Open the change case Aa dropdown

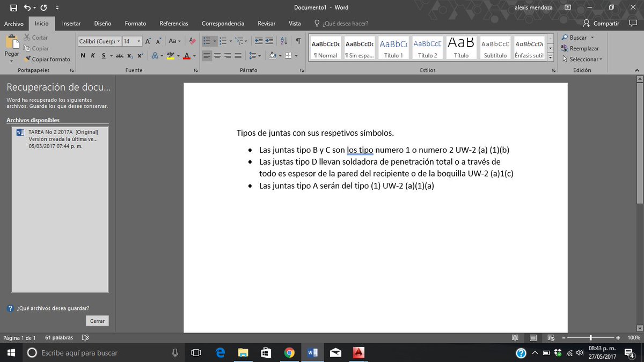coord(174,41)
